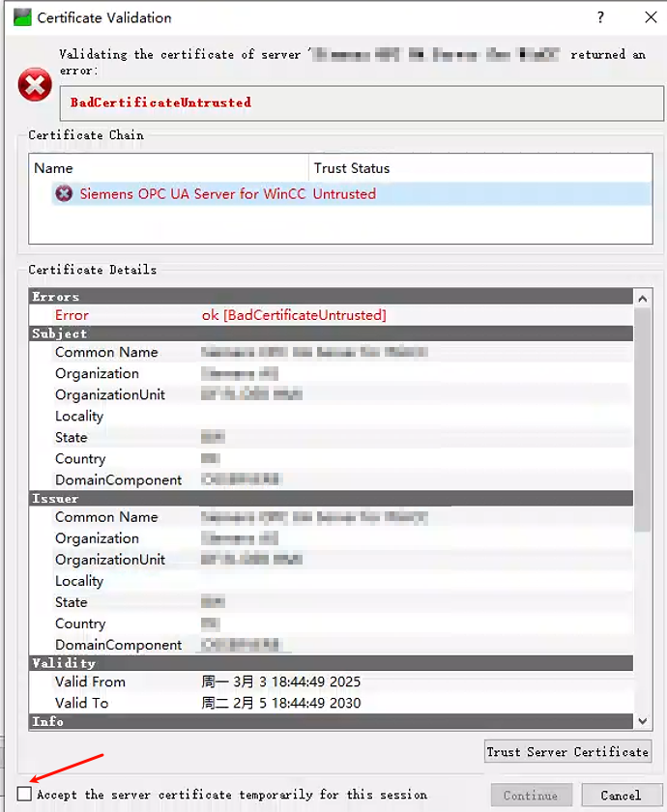Image resolution: width=667 pixels, height=812 pixels.
Task: Click the green Certificate Validation title icon
Action: (x=22, y=17)
